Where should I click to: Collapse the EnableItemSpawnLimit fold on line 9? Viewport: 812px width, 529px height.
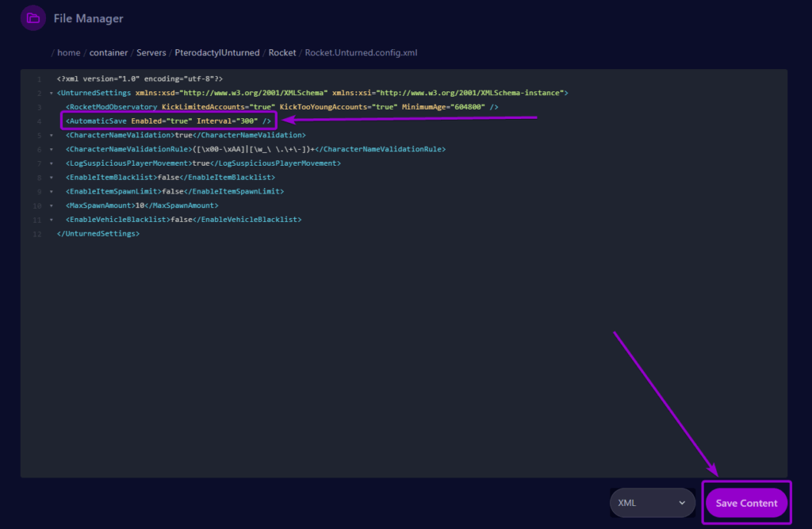click(x=52, y=191)
